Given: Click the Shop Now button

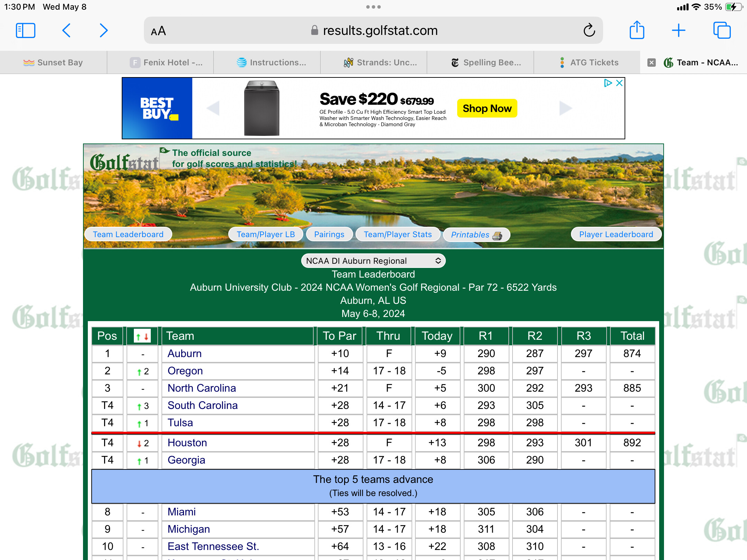Looking at the screenshot, I should coord(487,108).
